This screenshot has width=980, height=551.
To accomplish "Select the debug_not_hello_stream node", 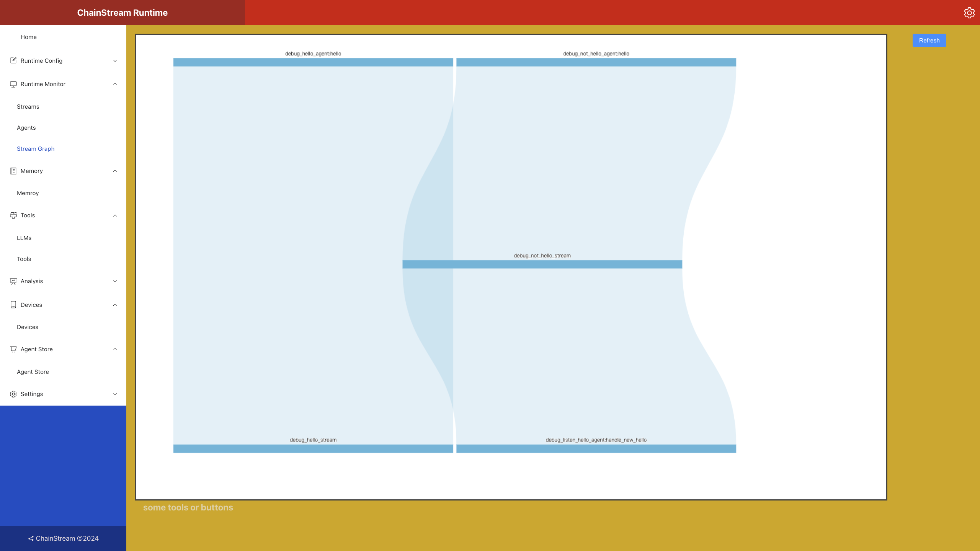I will coord(542,264).
